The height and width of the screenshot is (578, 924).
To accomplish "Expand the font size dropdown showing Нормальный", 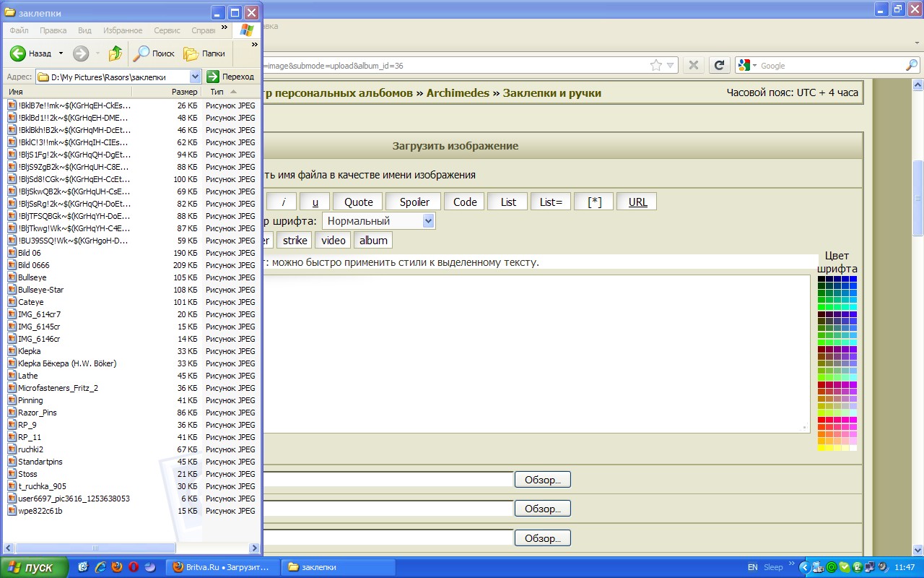I will 428,221.
